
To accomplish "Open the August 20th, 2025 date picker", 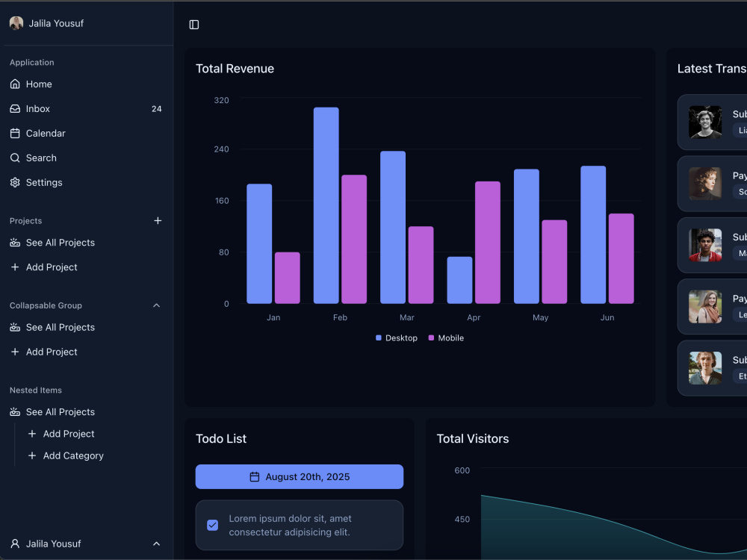I will coord(300,476).
